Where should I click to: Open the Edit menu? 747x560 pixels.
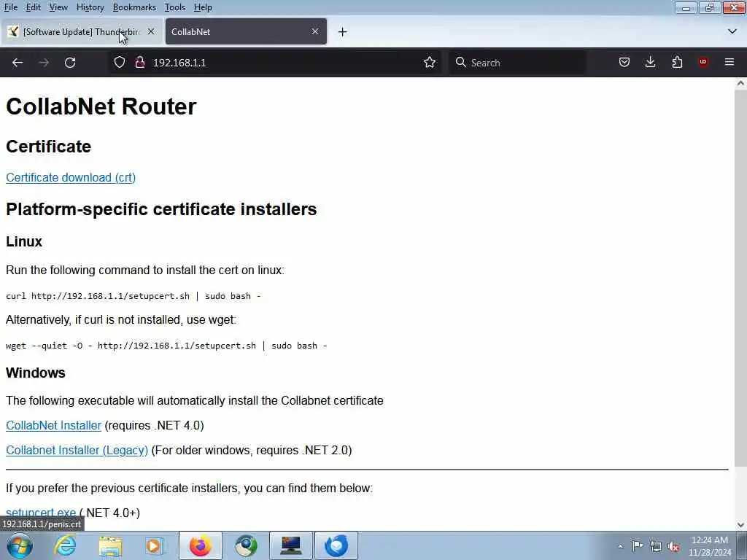click(33, 7)
